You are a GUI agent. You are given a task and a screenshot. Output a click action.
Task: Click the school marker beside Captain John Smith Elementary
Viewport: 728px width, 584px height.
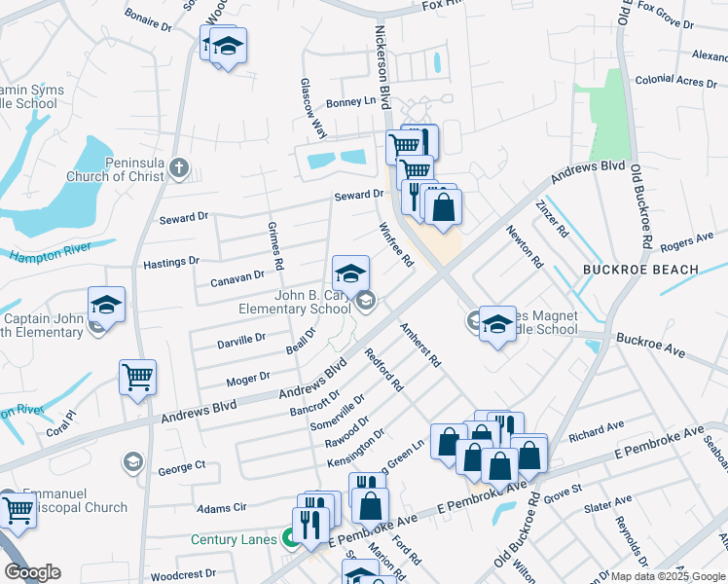106,305
